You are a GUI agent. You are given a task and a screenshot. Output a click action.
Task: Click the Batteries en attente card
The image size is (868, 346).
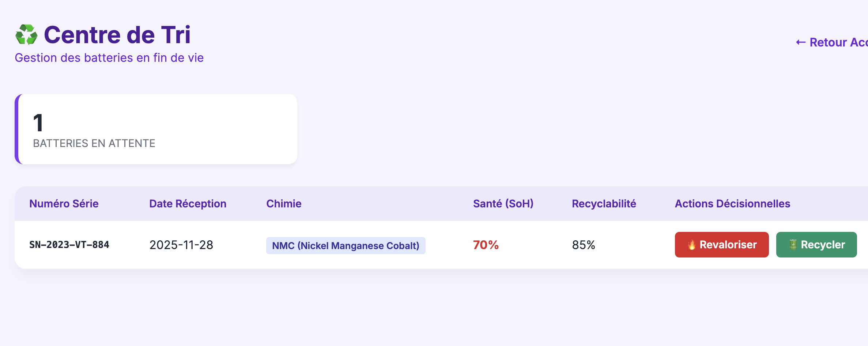156,129
